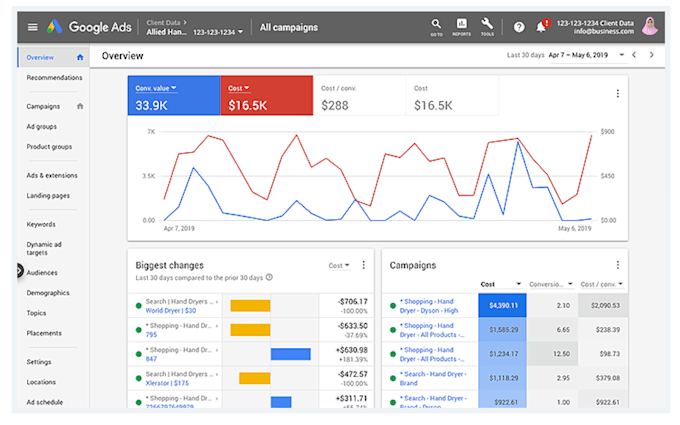Click the green status dot for Xlerator | $175
The height and width of the screenshot is (425, 680).
(x=138, y=378)
